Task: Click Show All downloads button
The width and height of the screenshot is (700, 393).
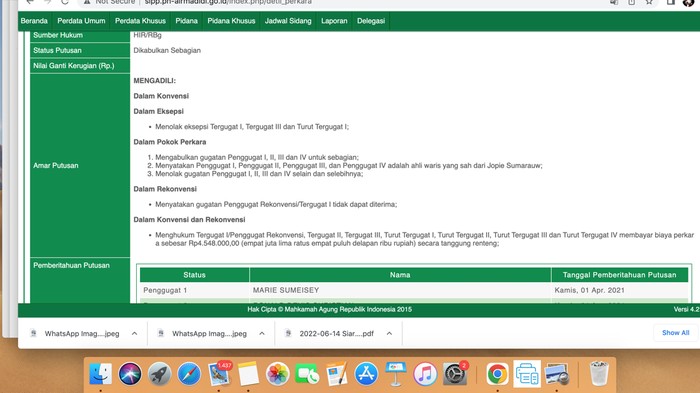Action: tap(675, 333)
